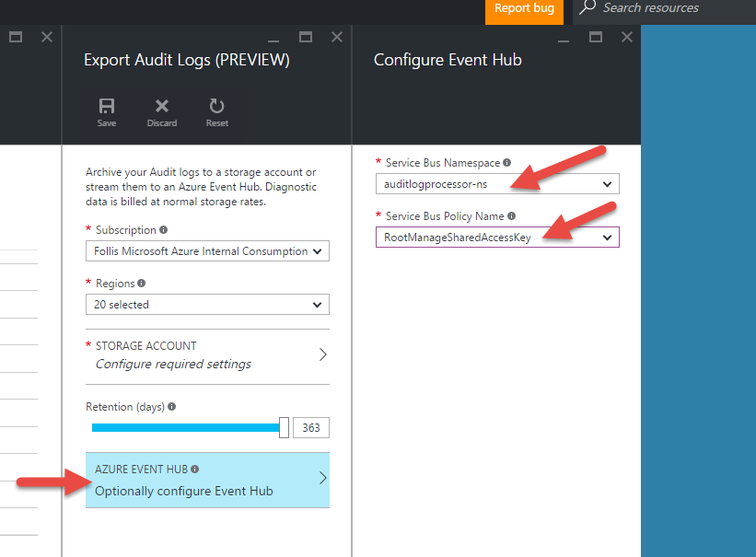The width and height of the screenshot is (756, 557).
Task: Close the Configure Event Hub blade
Action: point(627,37)
